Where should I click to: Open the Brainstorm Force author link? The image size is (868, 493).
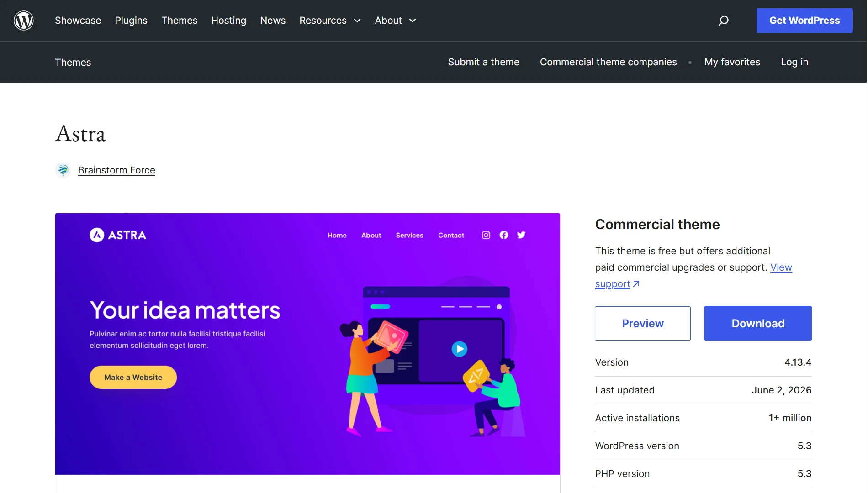(x=116, y=170)
